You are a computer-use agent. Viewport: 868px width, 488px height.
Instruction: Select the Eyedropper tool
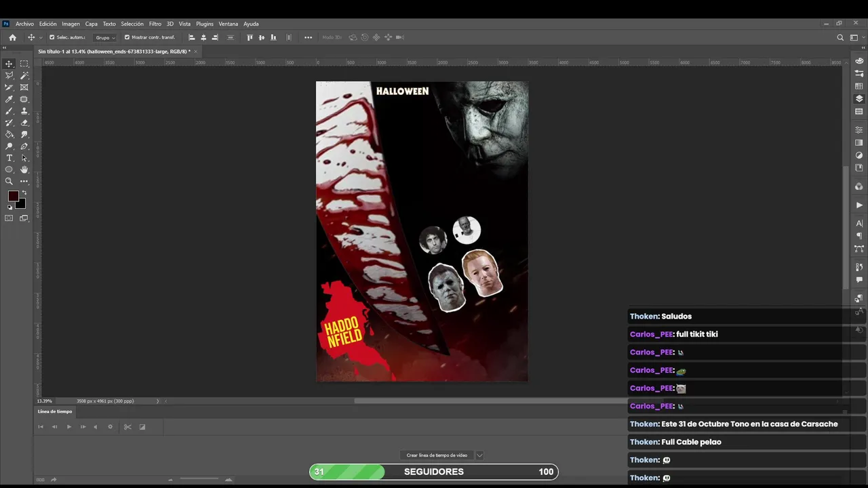point(9,99)
